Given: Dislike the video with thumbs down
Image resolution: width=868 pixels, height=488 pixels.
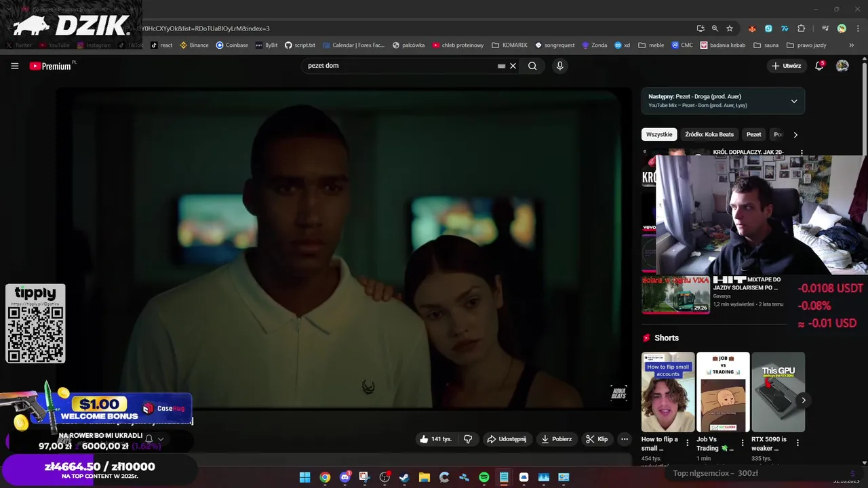Looking at the screenshot, I should [x=468, y=439].
